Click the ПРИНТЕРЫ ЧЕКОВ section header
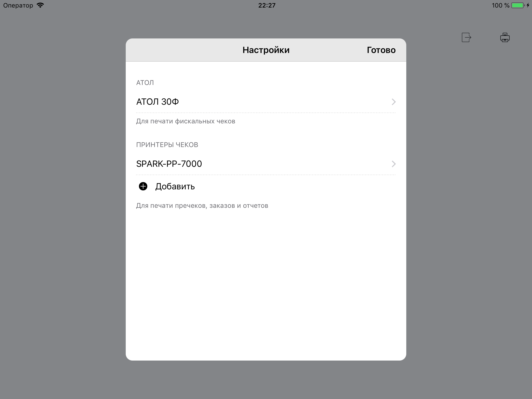The image size is (532, 399). [167, 145]
